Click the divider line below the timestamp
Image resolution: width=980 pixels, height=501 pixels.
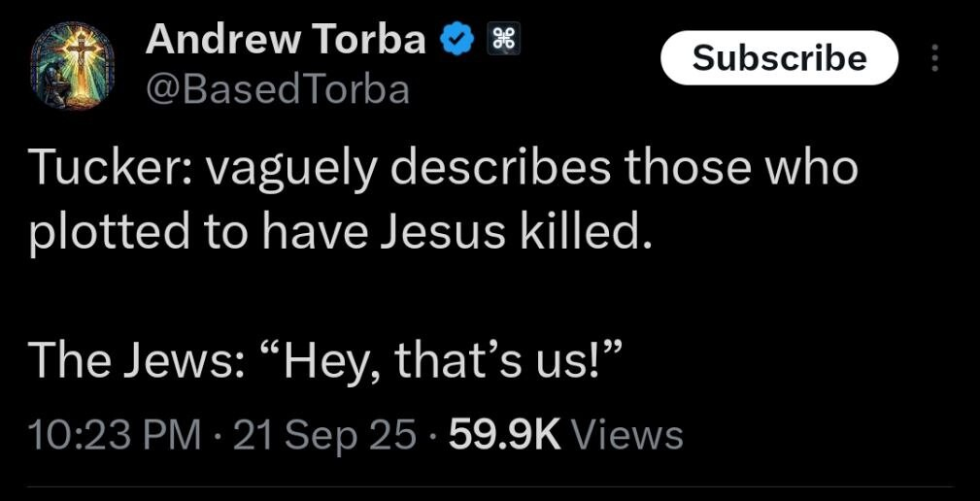490,486
